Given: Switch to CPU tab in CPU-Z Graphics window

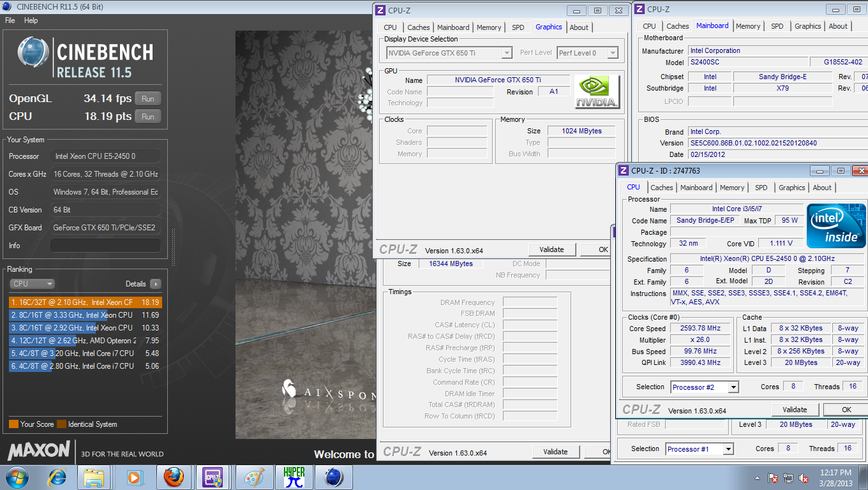Looking at the screenshot, I should click(x=390, y=27).
